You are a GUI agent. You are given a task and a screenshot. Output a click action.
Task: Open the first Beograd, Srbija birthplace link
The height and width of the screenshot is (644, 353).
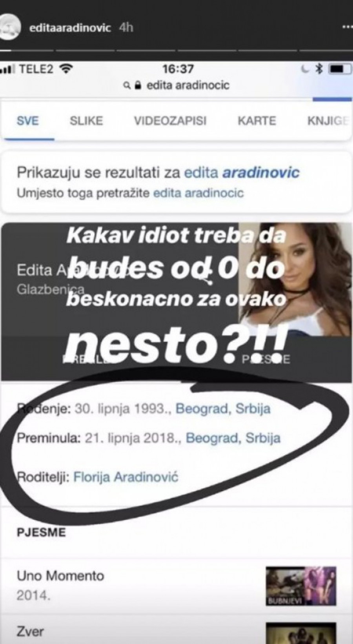click(223, 409)
